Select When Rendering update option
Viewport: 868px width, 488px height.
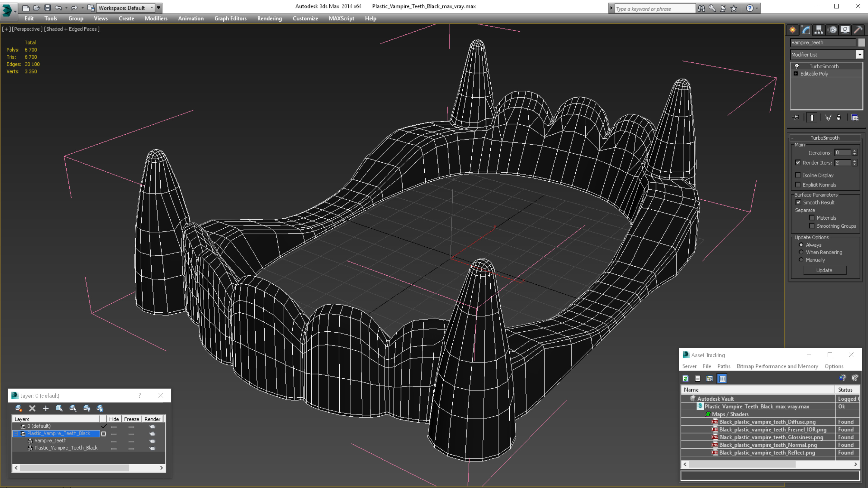click(801, 252)
